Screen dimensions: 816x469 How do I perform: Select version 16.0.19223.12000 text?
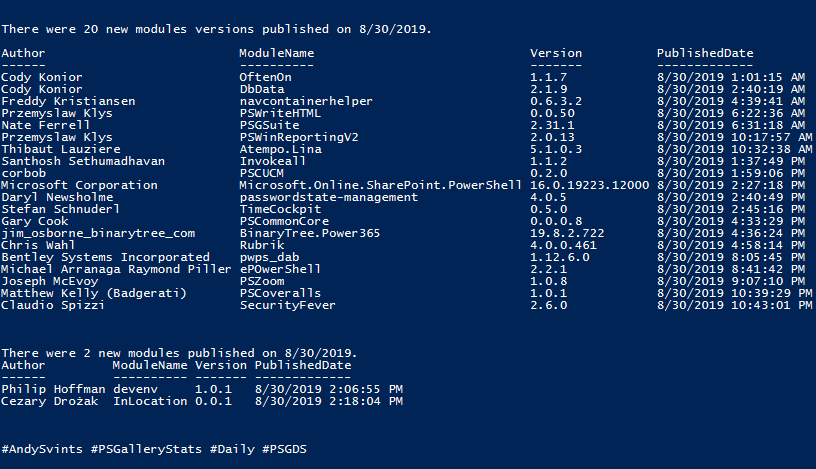point(590,185)
